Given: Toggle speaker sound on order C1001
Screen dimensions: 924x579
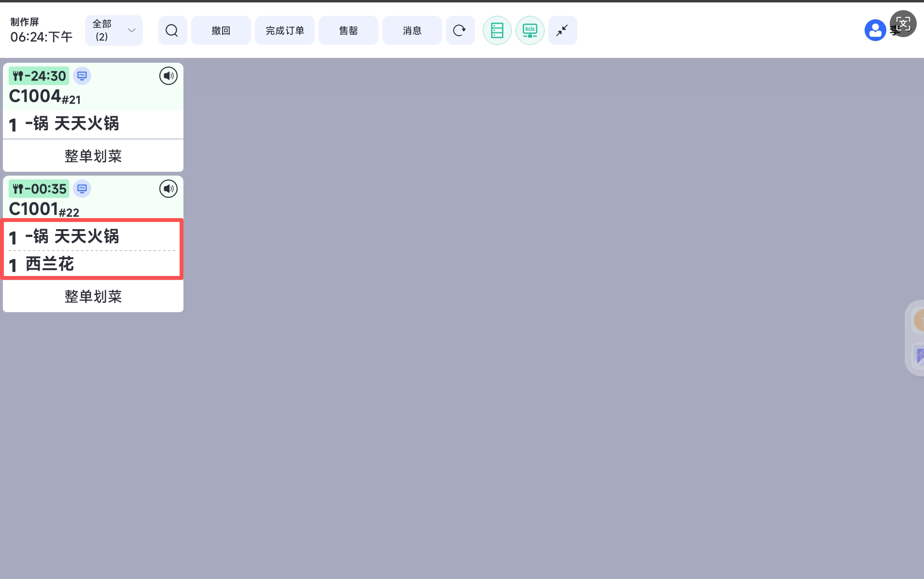Looking at the screenshot, I should tap(168, 189).
